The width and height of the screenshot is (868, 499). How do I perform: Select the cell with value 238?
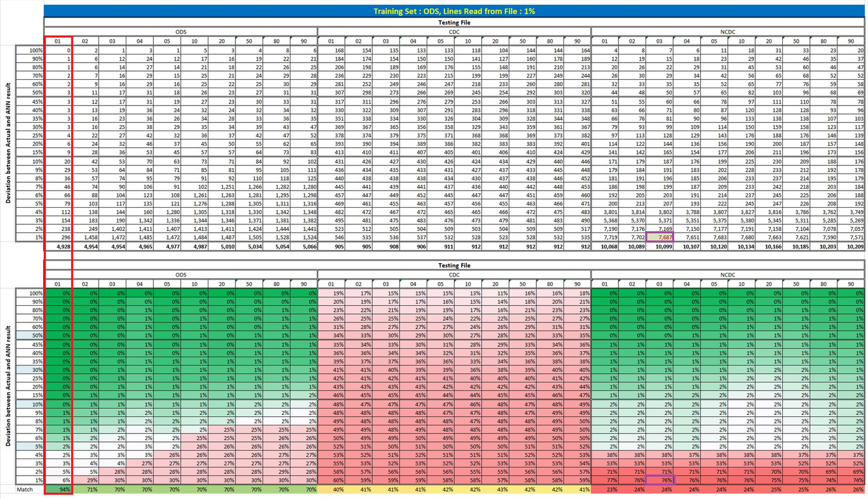[58, 229]
